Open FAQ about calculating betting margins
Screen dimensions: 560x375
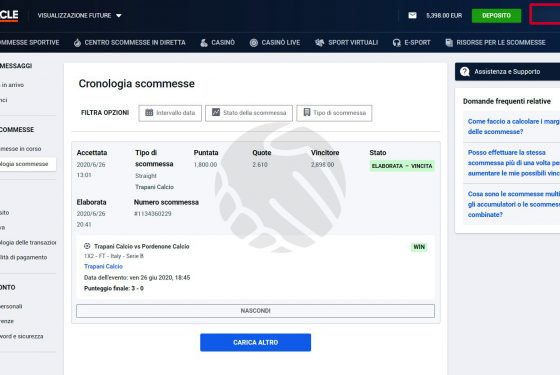[x=514, y=126]
